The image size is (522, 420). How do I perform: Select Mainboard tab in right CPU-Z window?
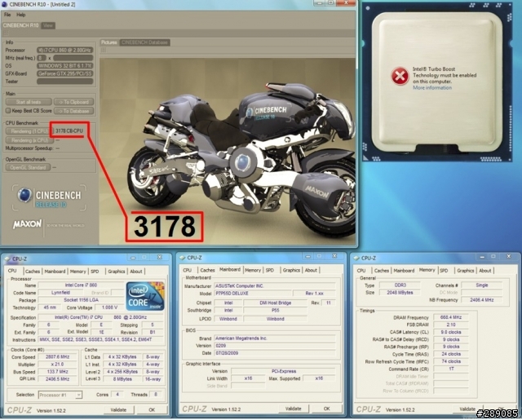pos(404,271)
